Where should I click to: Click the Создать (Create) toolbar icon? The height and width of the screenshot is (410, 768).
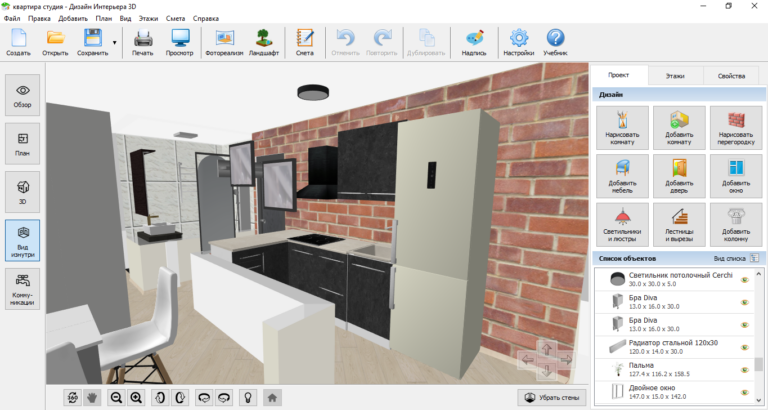18,43
